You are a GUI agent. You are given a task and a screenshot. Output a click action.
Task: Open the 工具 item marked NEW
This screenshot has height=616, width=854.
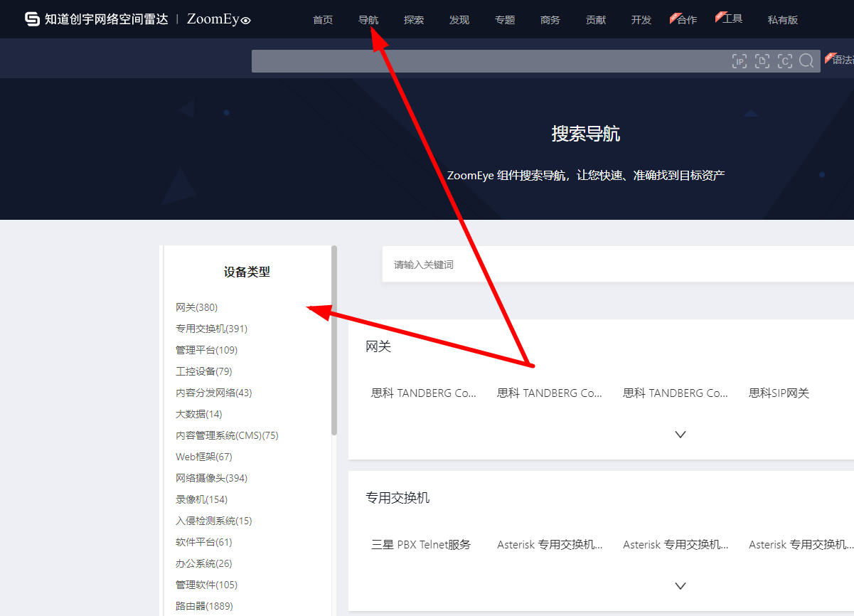click(x=732, y=19)
